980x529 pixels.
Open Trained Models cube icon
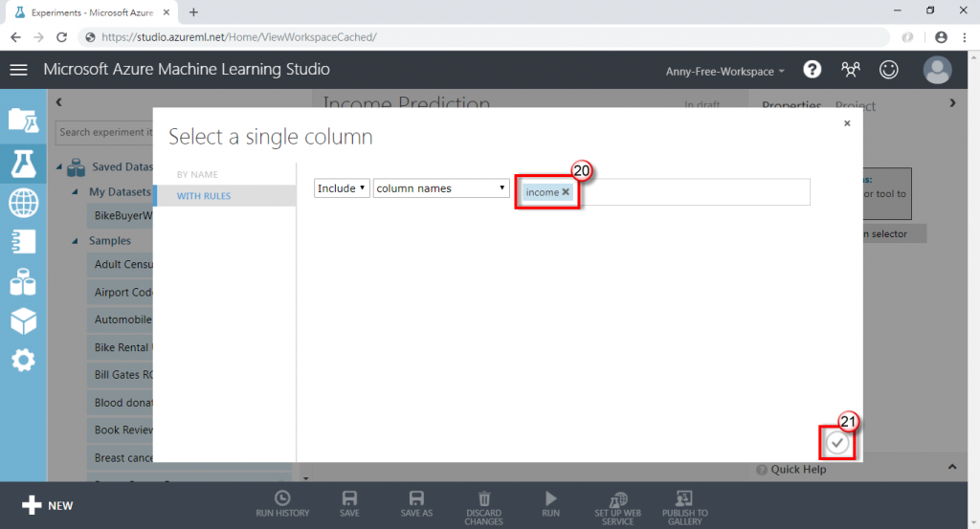point(23,321)
